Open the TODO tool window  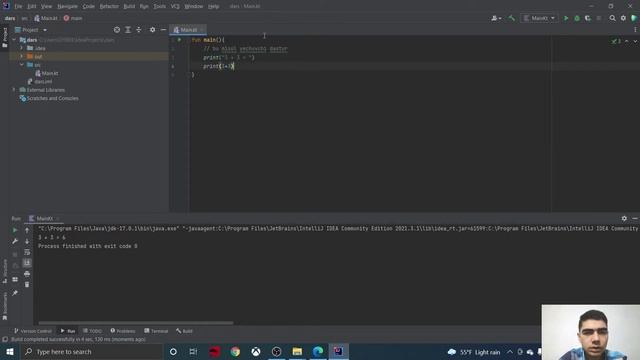point(92,331)
